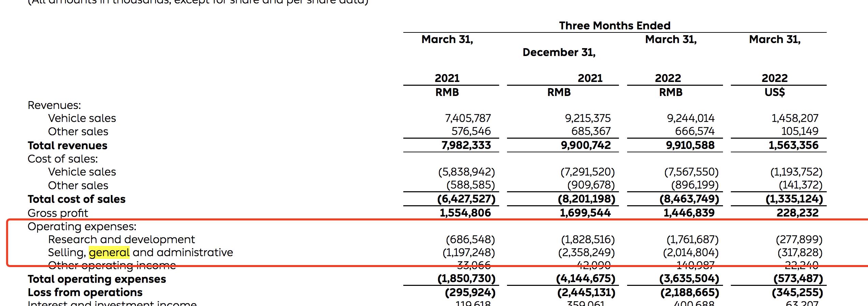
Task: Click the "Cost of sales:" section label
Action: [x=63, y=159]
